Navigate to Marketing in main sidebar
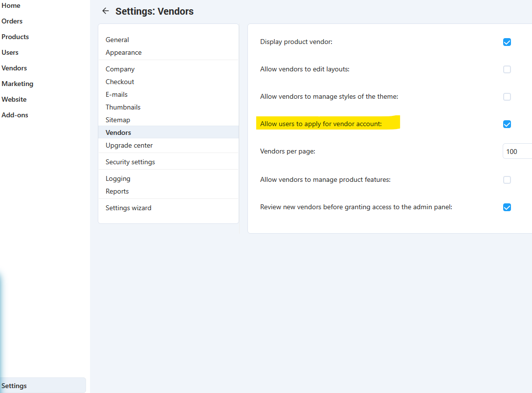This screenshot has width=532, height=393. tap(18, 84)
